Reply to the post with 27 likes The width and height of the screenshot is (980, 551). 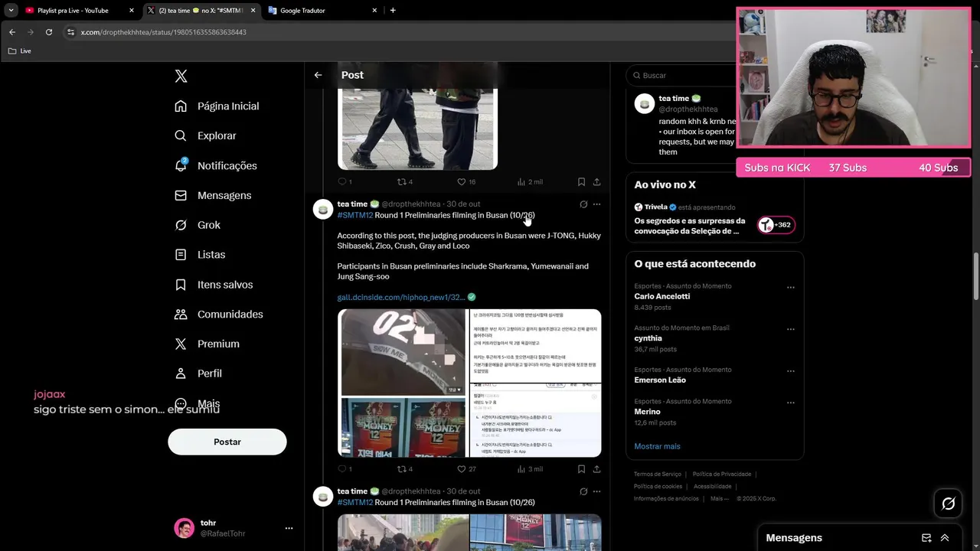(342, 469)
